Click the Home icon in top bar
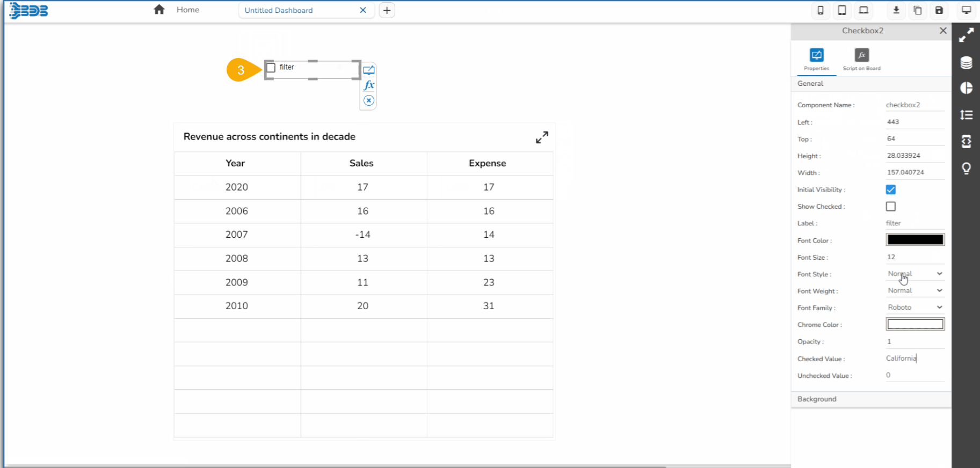 coord(159,10)
